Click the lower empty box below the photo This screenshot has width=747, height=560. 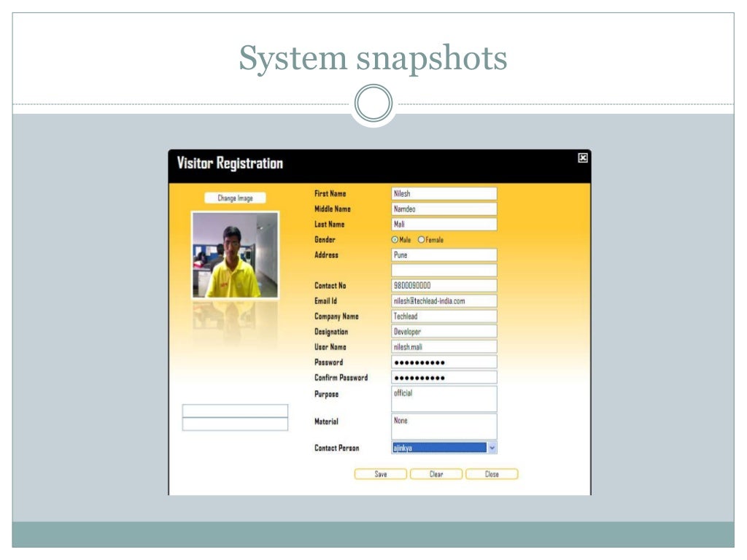point(235,424)
